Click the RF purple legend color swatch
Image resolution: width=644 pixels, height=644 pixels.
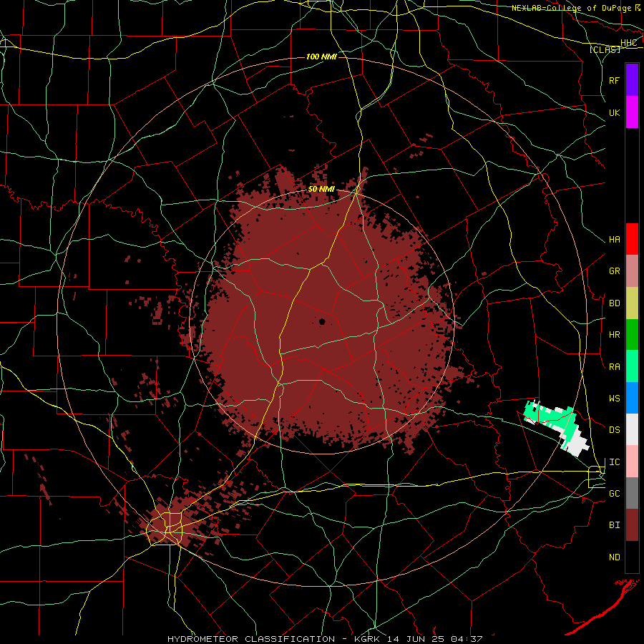click(632, 80)
